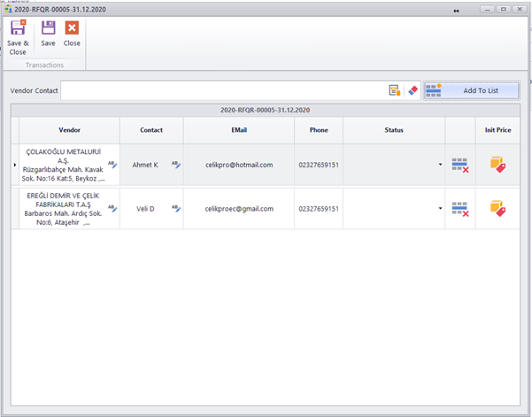This screenshot has width=532, height=417.
Task: Delete the ÇOLAKOĞLU METALURJİ row
Action: click(x=459, y=165)
